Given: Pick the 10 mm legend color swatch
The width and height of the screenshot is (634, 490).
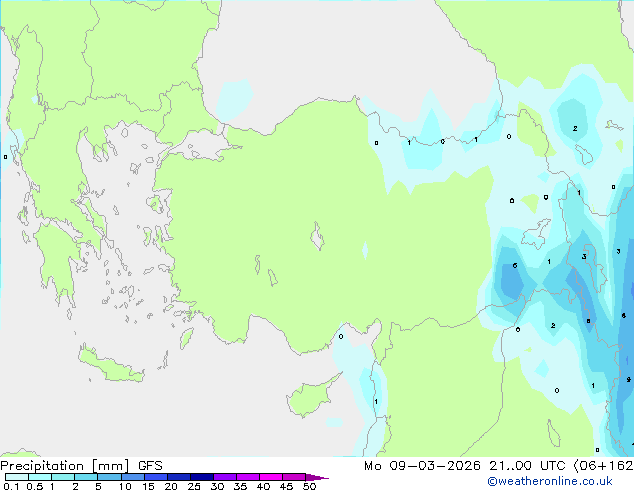Looking at the screenshot, I should pos(133,477).
